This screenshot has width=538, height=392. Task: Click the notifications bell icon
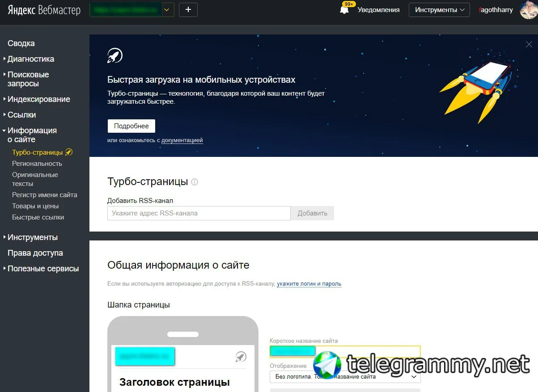pyautogui.click(x=344, y=10)
